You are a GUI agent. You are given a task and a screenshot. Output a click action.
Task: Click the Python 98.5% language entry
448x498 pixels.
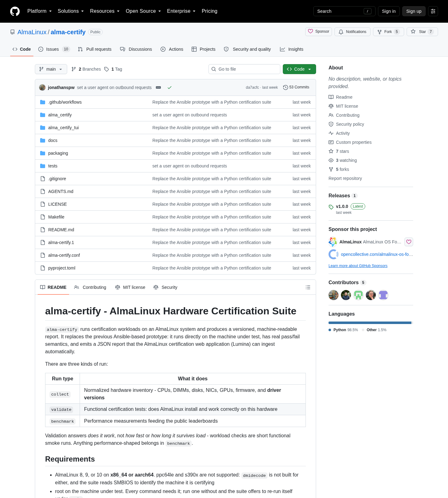pyautogui.click(x=343, y=330)
